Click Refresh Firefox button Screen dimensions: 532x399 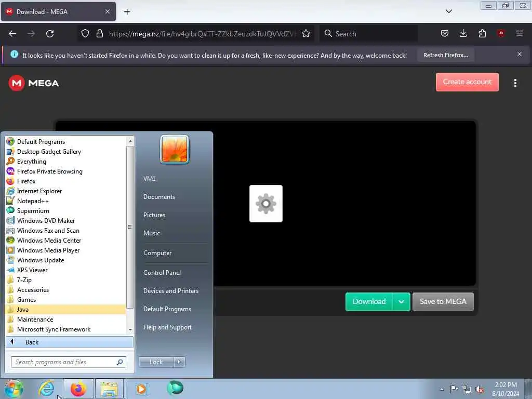445,55
